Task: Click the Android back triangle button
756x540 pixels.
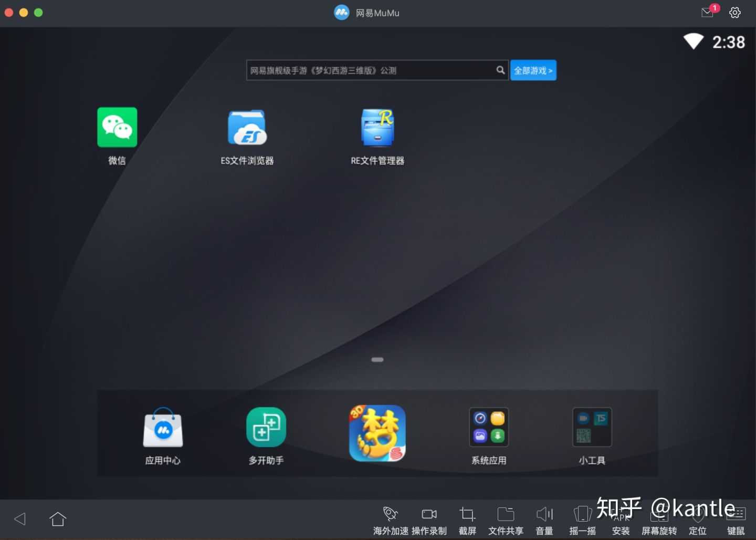Action: [x=20, y=519]
